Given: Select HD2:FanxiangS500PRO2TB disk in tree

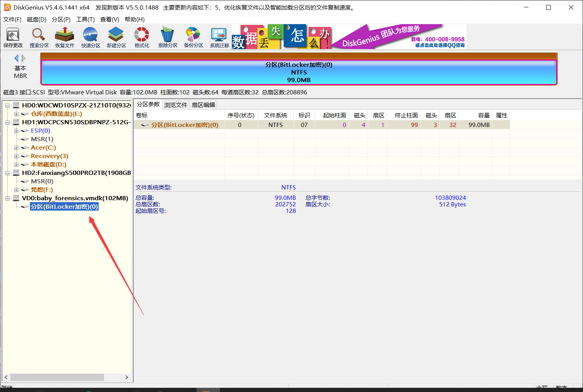Looking at the screenshot, I should pos(76,173).
